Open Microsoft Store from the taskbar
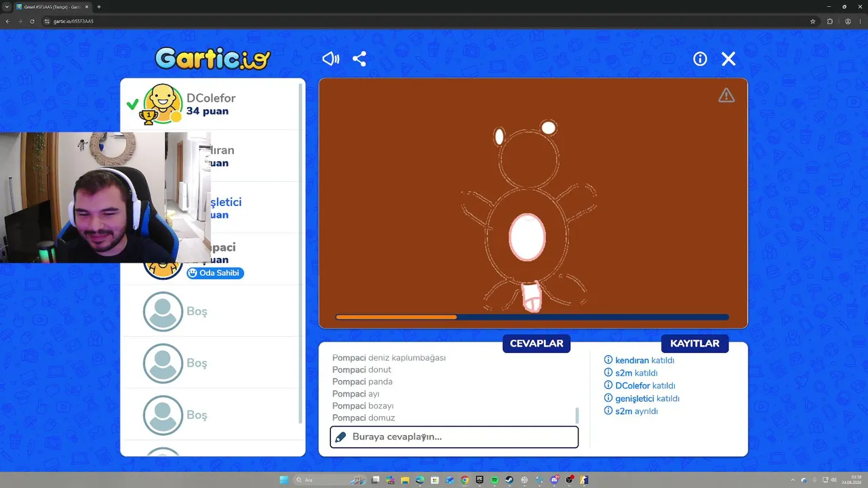Viewport: 868px width, 488px height. click(x=435, y=480)
